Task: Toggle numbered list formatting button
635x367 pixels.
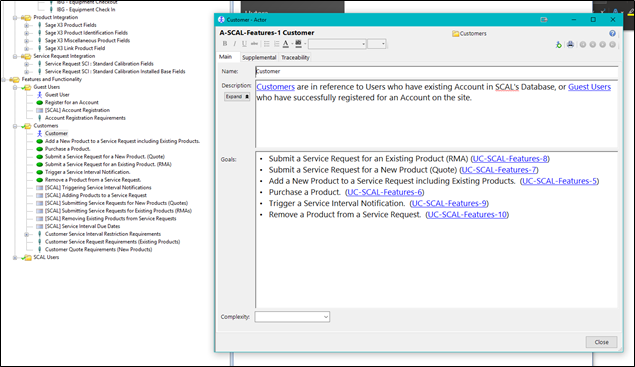Action: click(x=277, y=44)
